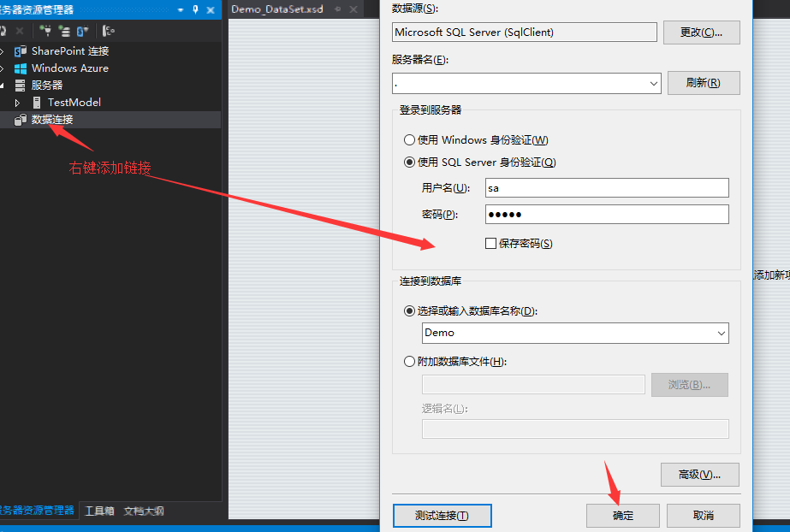
Task: Click the 数据源 Microsoft SQL Server field
Action: (x=525, y=33)
